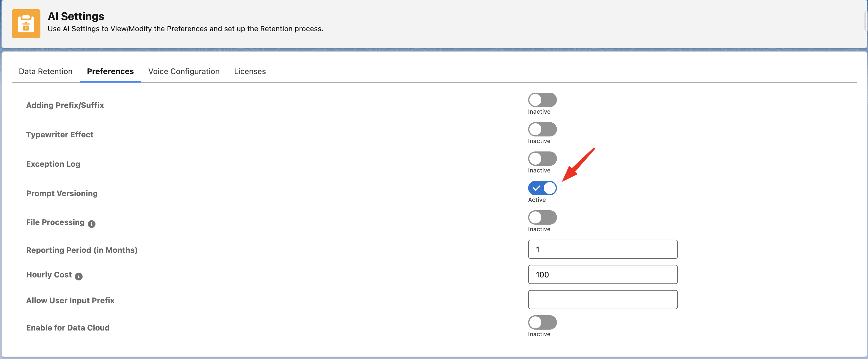Disable the Prompt Versioning toggle
The width and height of the screenshot is (868, 359).
click(x=542, y=188)
